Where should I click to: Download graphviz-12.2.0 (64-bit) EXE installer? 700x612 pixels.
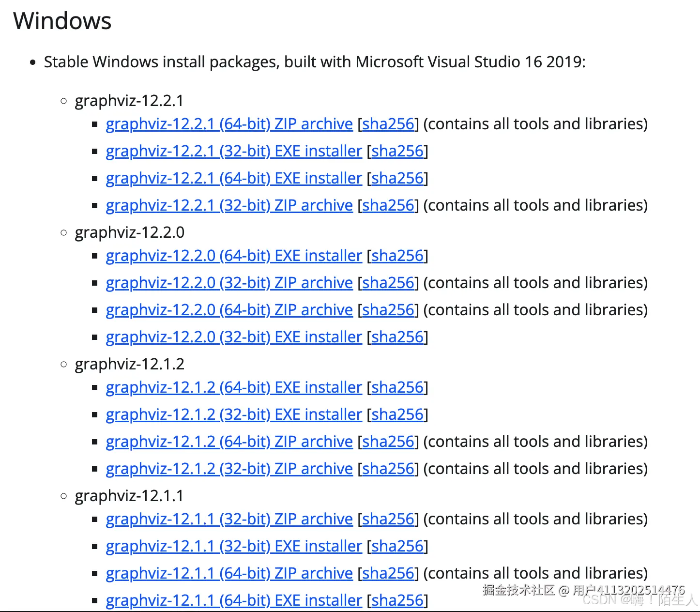click(234, 256)
